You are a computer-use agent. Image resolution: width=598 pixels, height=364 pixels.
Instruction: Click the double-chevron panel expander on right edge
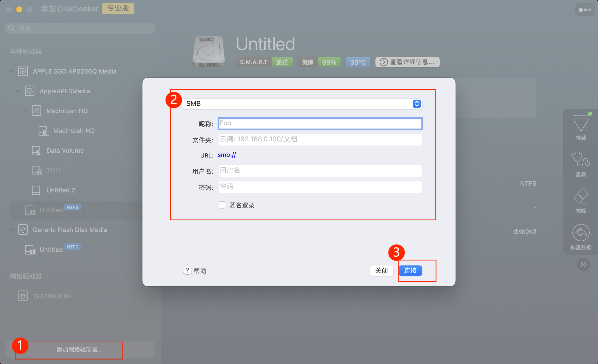(x=584, y=264)
